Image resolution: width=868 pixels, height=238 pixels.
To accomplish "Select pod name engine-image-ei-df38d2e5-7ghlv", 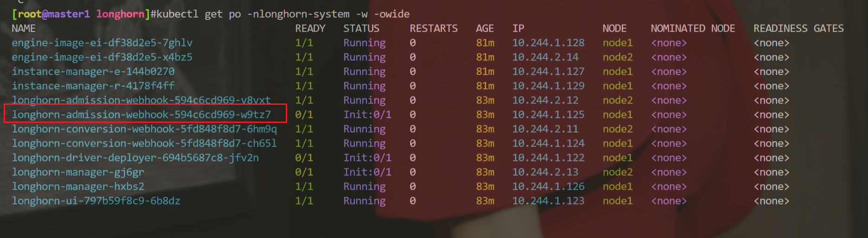I will [x=102, y=43].
